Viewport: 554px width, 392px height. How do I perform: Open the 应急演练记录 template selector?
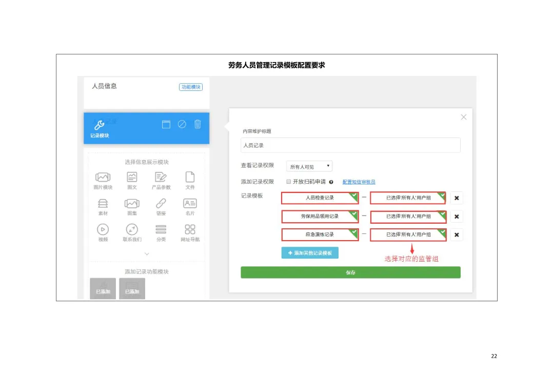320,234
